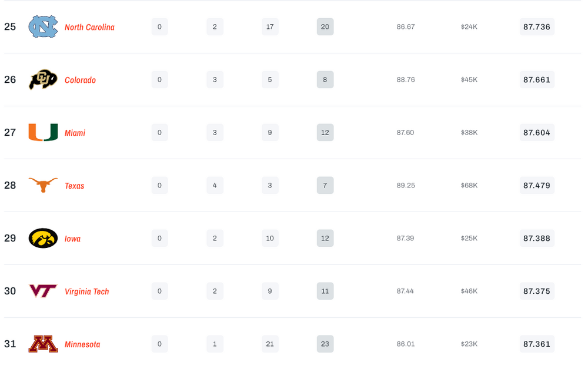
Task: Click the Minnesota Gophers M logo
Action: (x=43, y=344)
